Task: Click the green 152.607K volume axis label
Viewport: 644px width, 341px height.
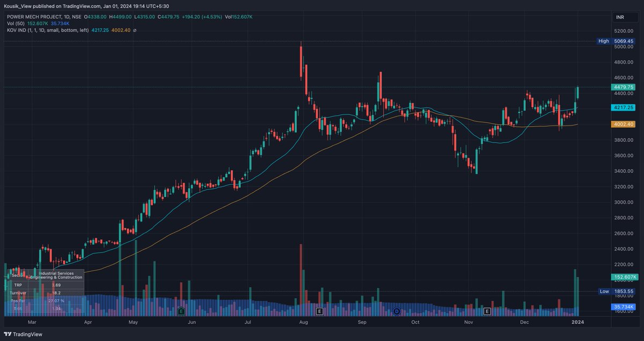Action: click(626, 277)
